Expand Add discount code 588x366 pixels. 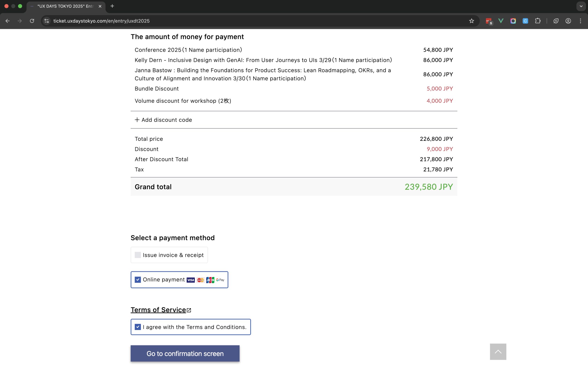(163, 120)
